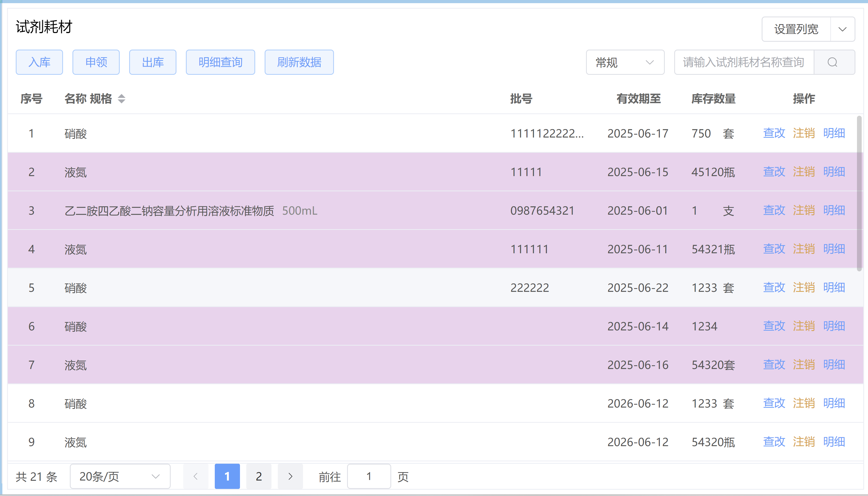This screenshot has height=496, width=868.
Task: Select the current page 1 indicator
Action: coord(227,477)
